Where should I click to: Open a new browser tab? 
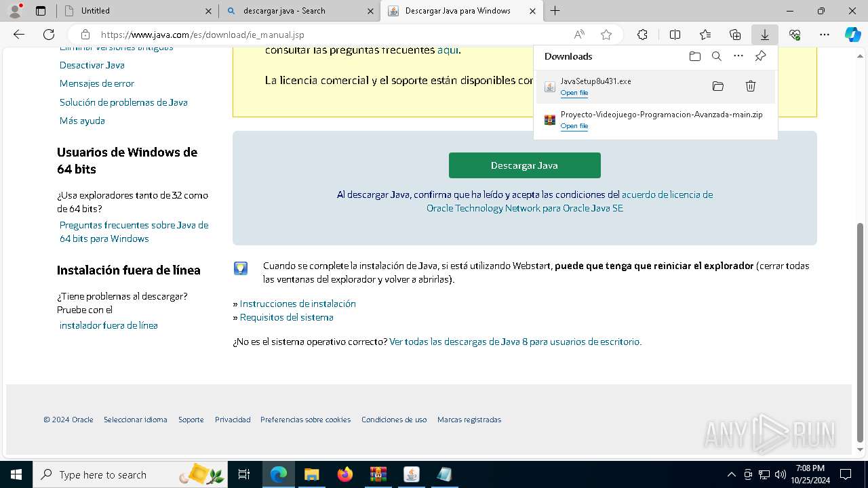point(555,11)
